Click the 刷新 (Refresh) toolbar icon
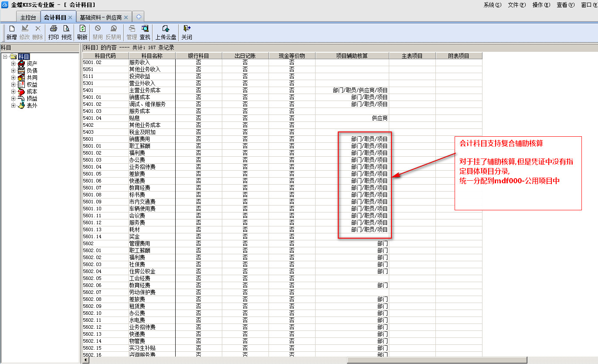The width and height of the screenshot is (598, 364). 82,29
